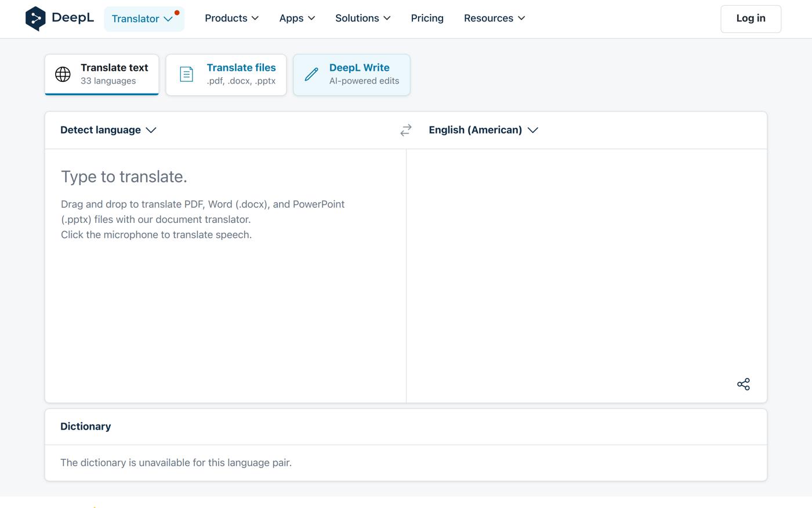Expand the Solutions menu

363,18
